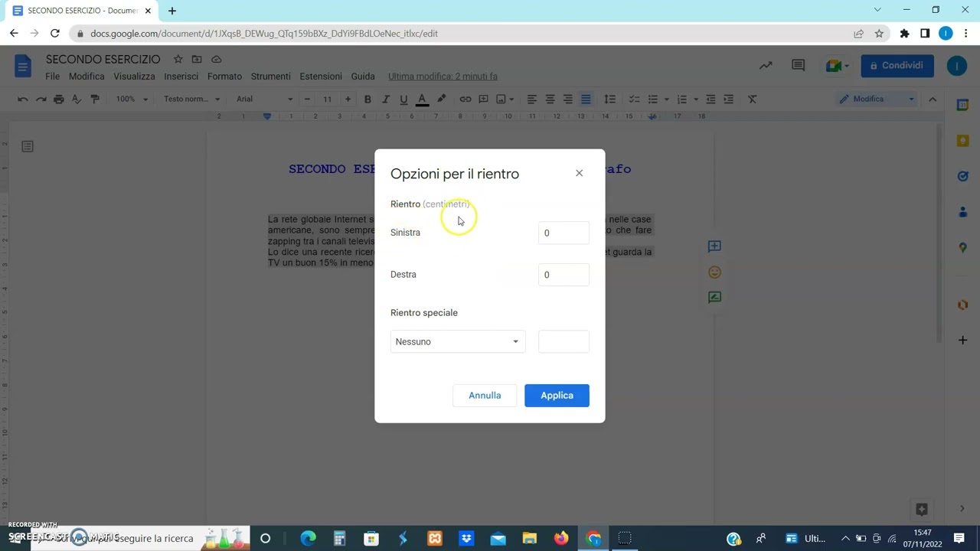980x551 pixels.
Task: Click the Annulla button
Action: coord(485,396)
